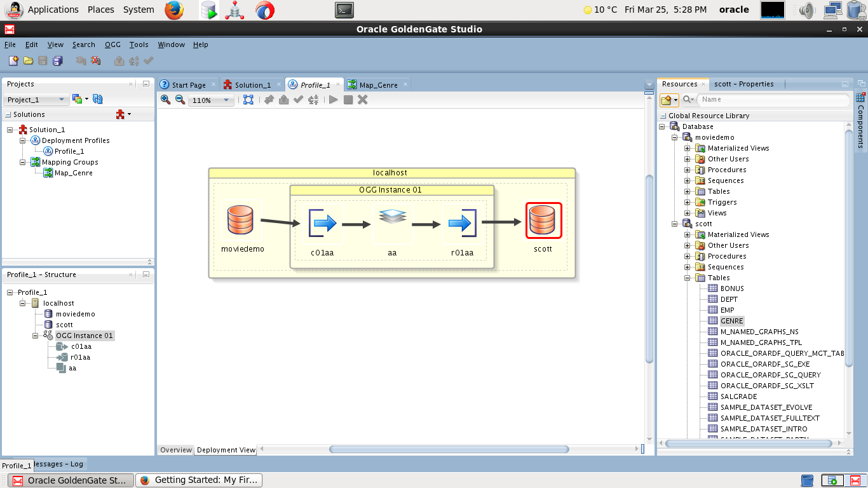Collapse the Solution_1 tree node
Image resolution: width=868 pixels, height=488 pixels.
pyautogui.click(x=10, y=130)
